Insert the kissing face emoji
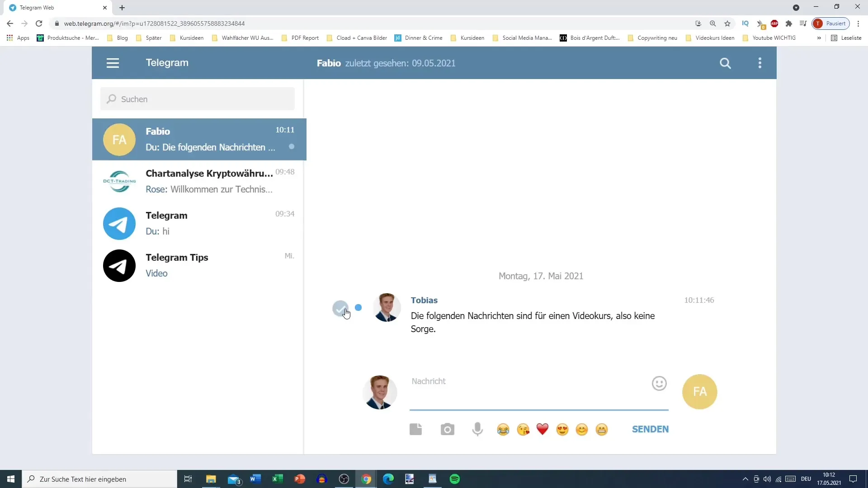 click(x=523, y=429)
